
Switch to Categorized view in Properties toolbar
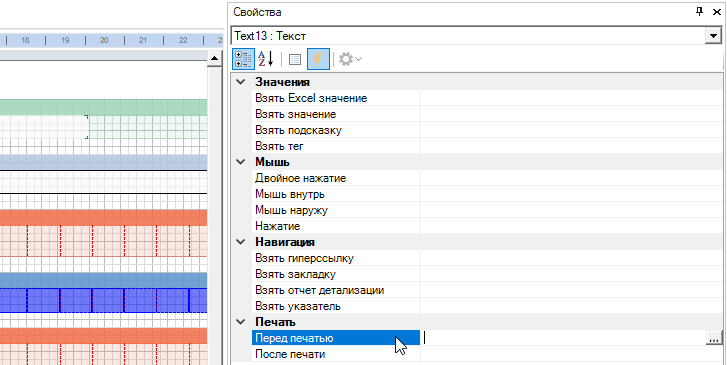coord(243,59)
